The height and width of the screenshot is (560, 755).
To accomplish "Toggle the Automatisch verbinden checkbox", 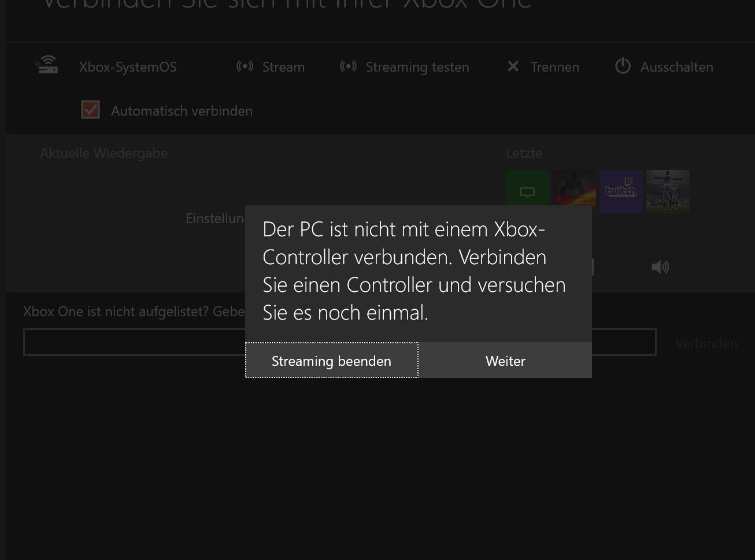I will (90, 110).
